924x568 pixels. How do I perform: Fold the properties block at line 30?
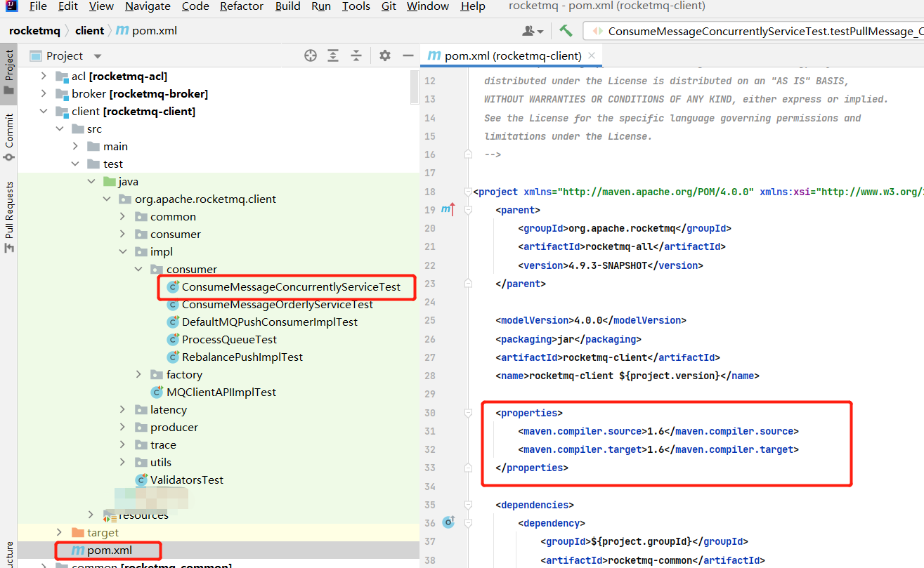click(x=468, y=413)
